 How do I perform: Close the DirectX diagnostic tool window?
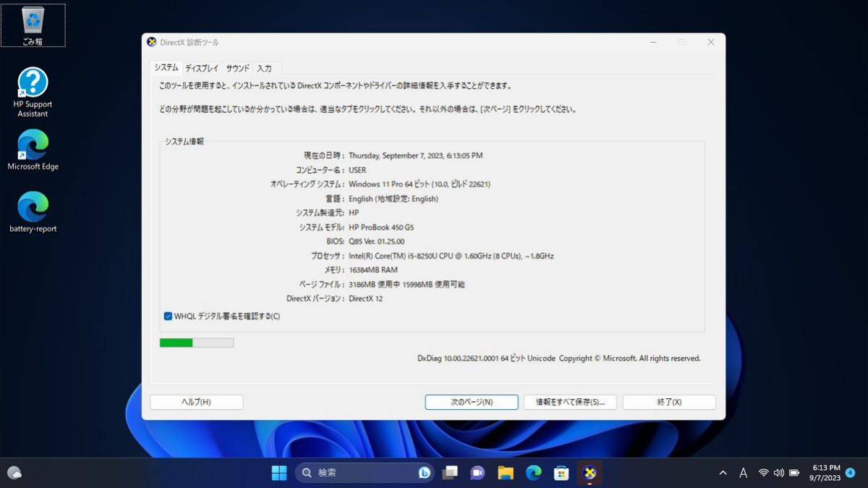coord(710,42)
